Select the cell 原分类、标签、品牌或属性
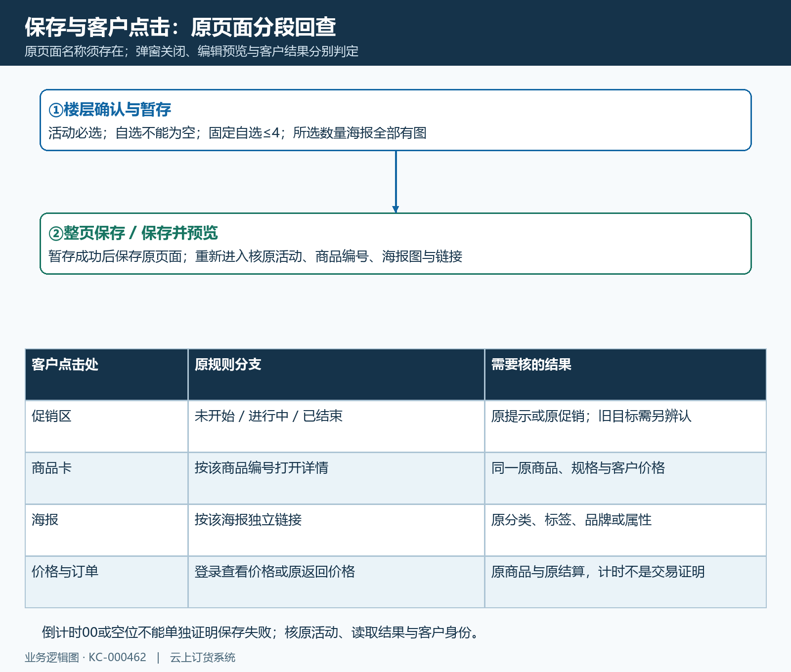The image size is (791, 672). click(625, 530)
